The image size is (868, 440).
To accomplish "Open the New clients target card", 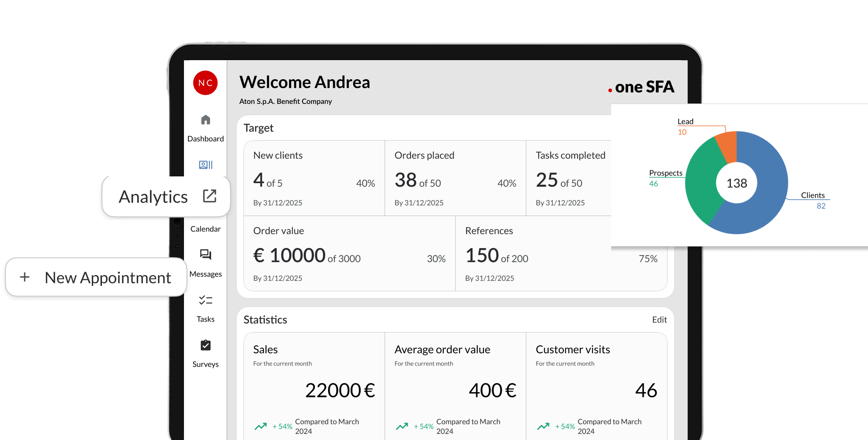I will 314,178.
